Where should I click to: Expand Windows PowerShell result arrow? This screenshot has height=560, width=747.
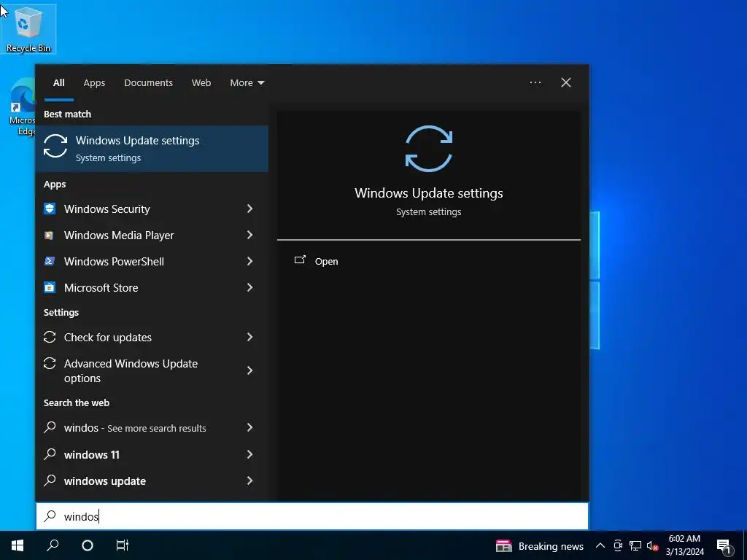(x=249, y=261)
